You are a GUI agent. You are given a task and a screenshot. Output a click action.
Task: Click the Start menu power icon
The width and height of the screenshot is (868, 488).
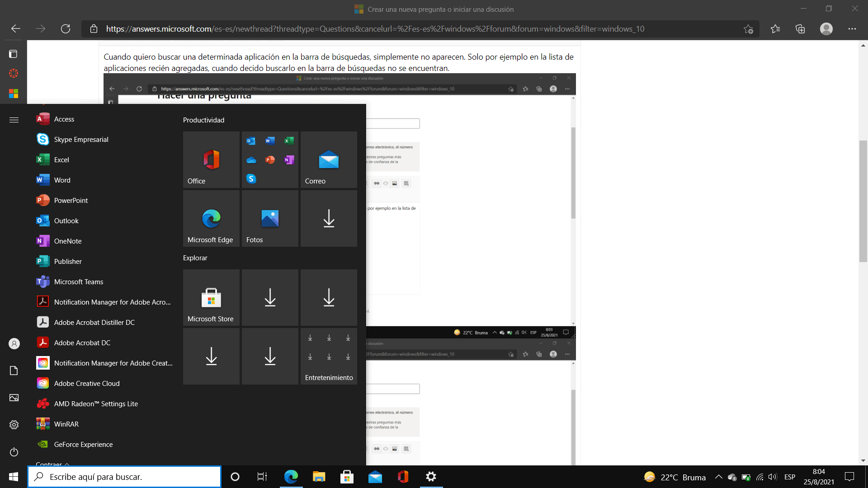pyautogui.click(x=14, y=452)
